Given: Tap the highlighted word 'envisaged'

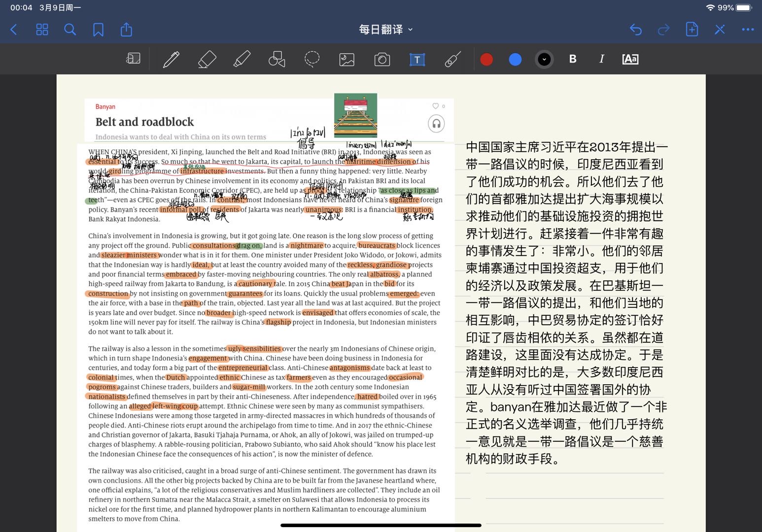Looking at the screenshot, I should (x=318, y=312).
